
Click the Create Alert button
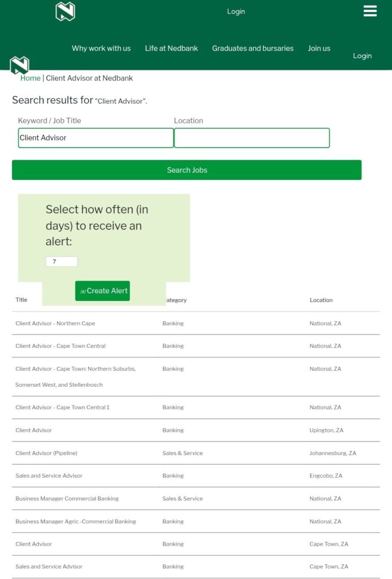[102, 291]
